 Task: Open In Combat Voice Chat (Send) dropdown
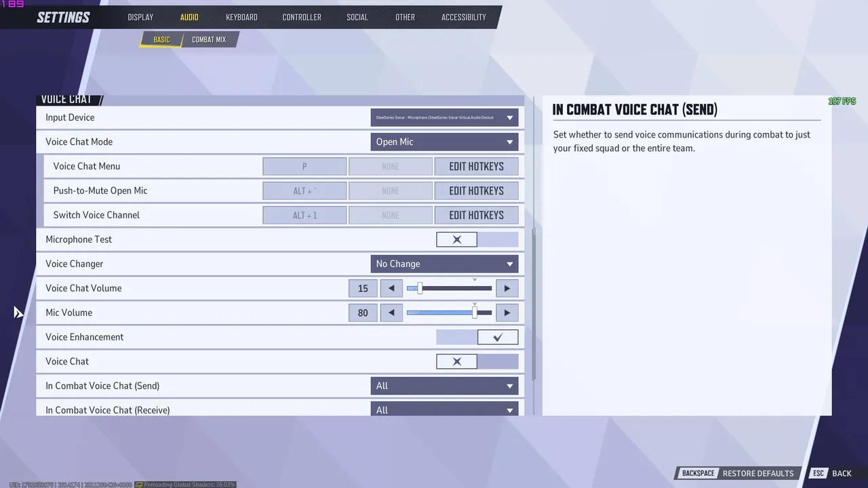click(445, 386)
